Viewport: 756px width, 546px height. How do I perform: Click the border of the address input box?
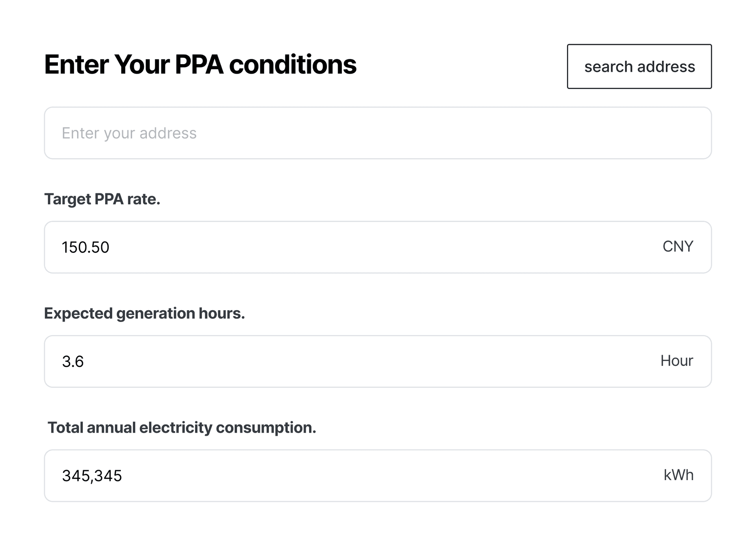coord(378,108)
